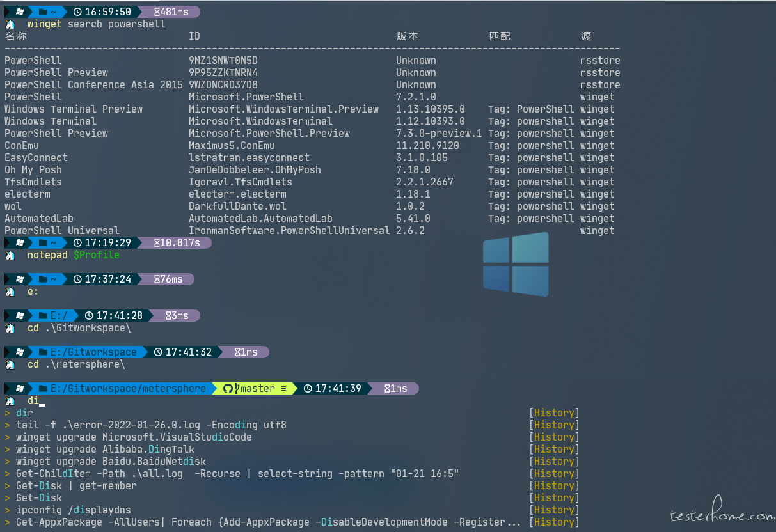
Task: Click the hourglass icon beside 76ms
Action: [158, 279]
